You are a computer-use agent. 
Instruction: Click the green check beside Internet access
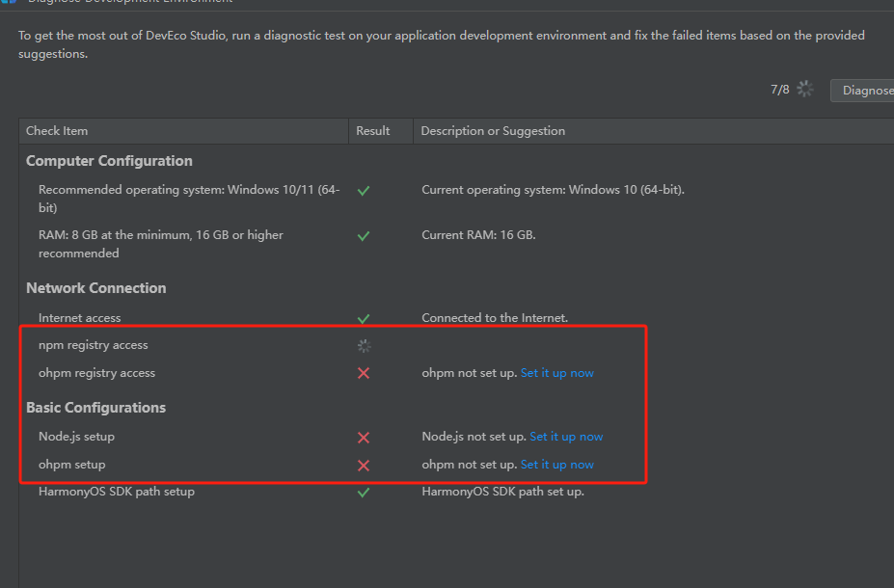click(364, 318)
